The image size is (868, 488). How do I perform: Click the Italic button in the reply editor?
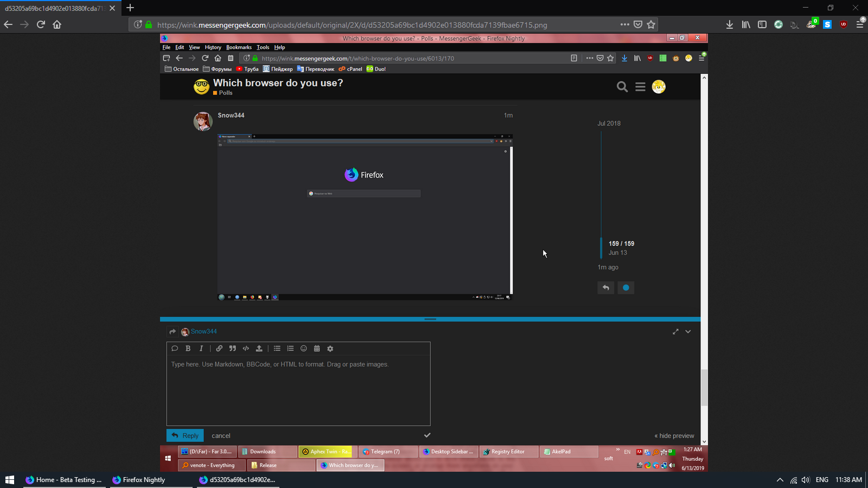coord(201,349)
